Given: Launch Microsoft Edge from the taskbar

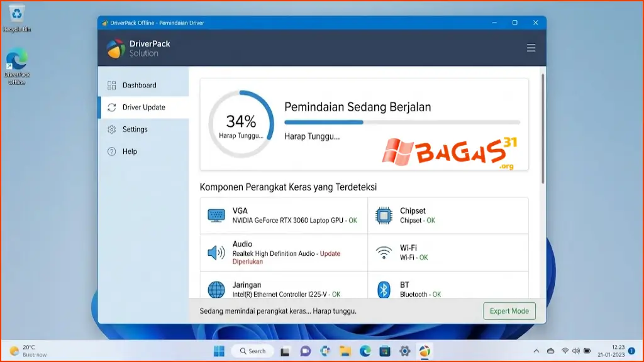Looking at the screenshot, I should click(x=365, y=351).
